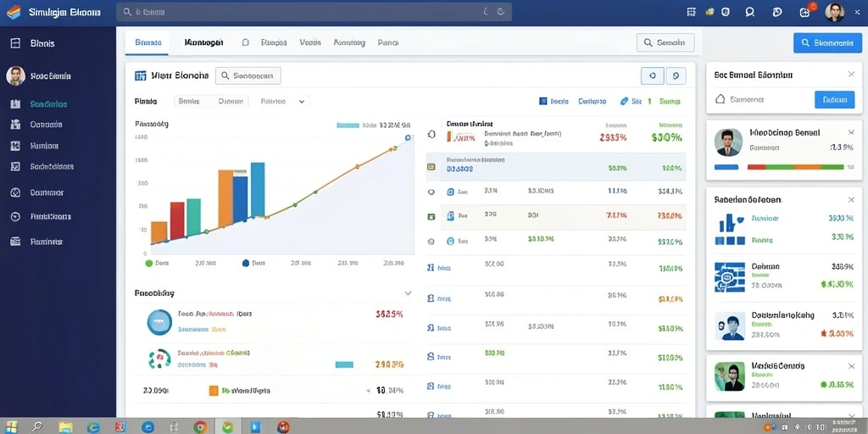Launch Chrome from the Windows taskbar
Viewport: 868px width, 434px height.
point(200,427)
